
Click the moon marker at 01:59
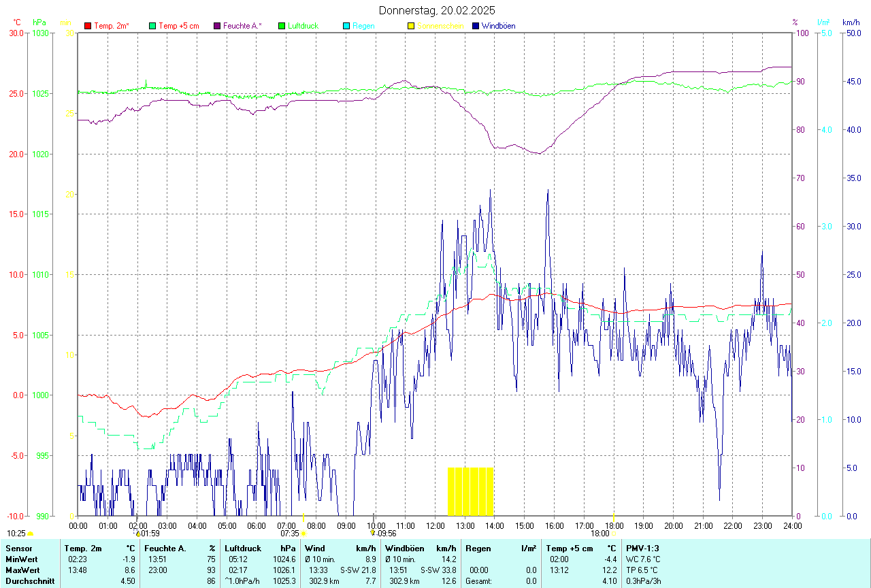[137, 534]
